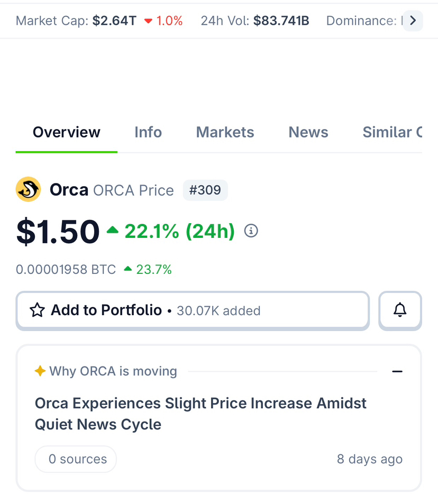Click the $83.741B 24h volume link
The width and height of the screenshot is (438, 504).
tap(281, 21)
